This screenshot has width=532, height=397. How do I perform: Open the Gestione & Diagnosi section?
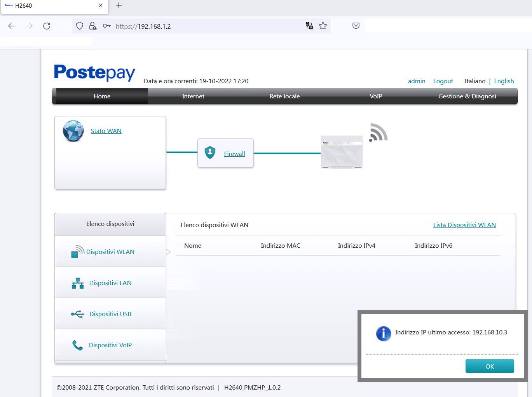click(x=467, y=96)
